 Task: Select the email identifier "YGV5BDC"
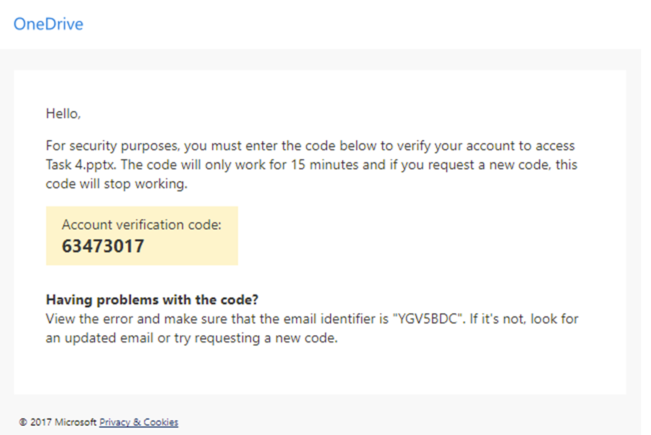click(429, 319)
